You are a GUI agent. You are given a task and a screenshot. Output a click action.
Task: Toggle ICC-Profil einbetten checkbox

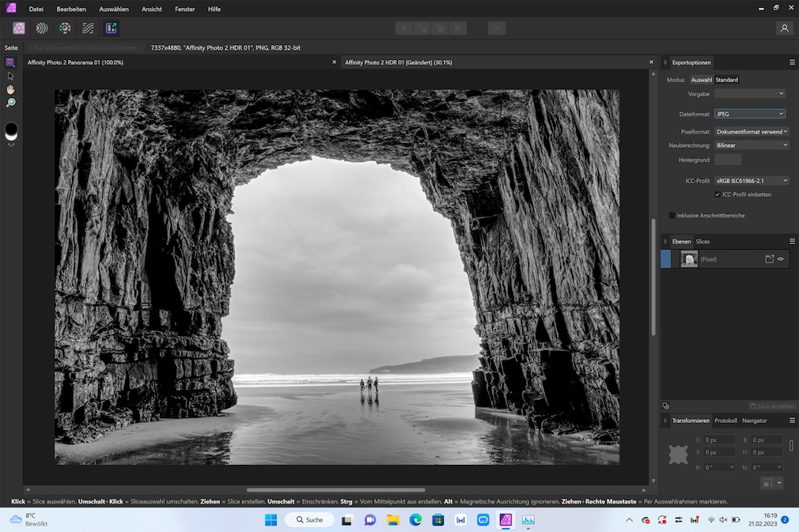coord(718,194)
